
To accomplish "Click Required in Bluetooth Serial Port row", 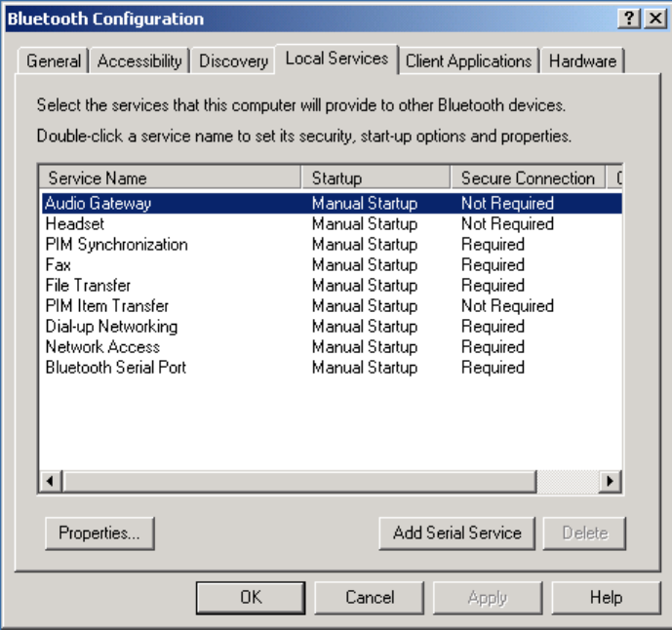I will (x=493, y=368).
